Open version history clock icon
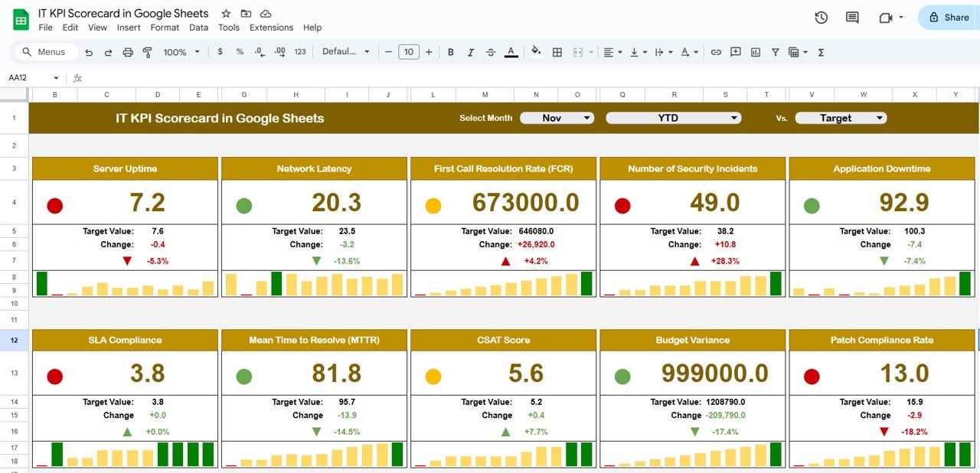This screenshot has height=473, width=980. 821,18
